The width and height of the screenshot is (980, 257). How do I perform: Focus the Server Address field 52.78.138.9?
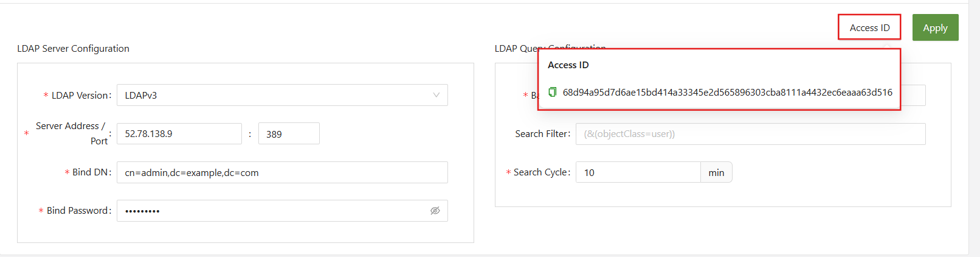pos(179,134)
